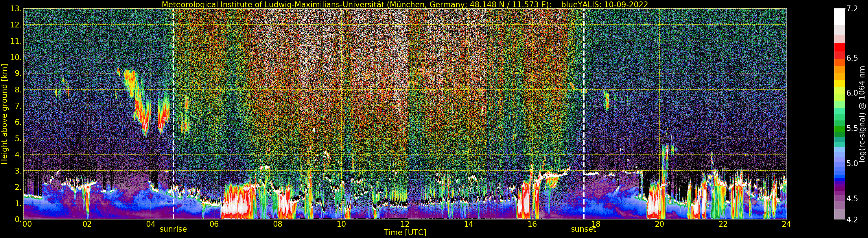Click the '6.' tick on the height axis
This screenshot has height=238, width=868.
(18, 122)
